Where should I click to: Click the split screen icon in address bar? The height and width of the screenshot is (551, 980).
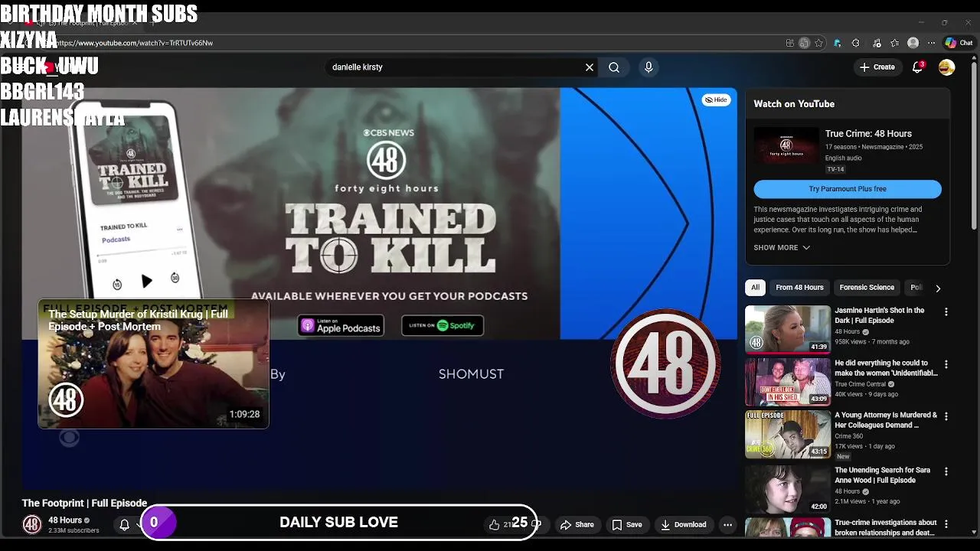click(x=804, y=43)
